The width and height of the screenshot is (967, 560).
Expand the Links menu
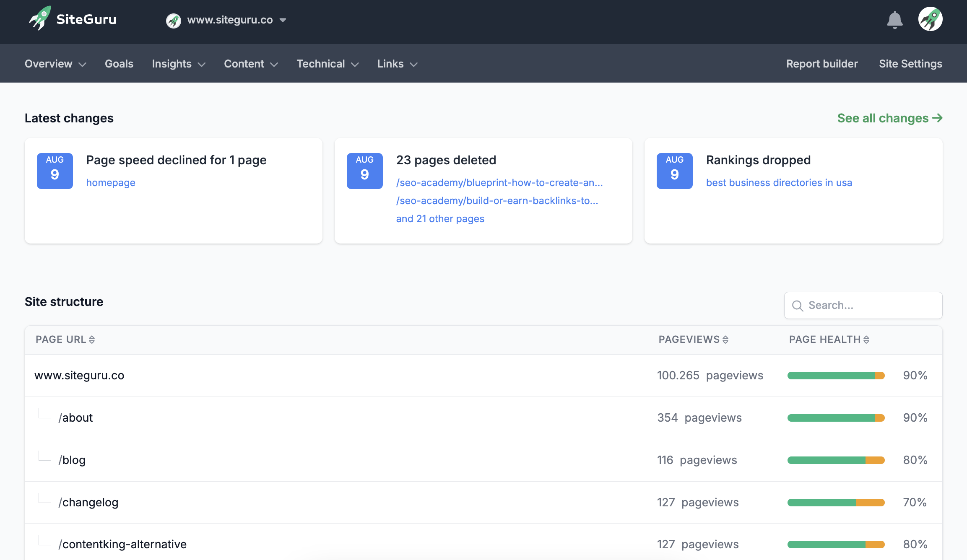tap(397, 64)
